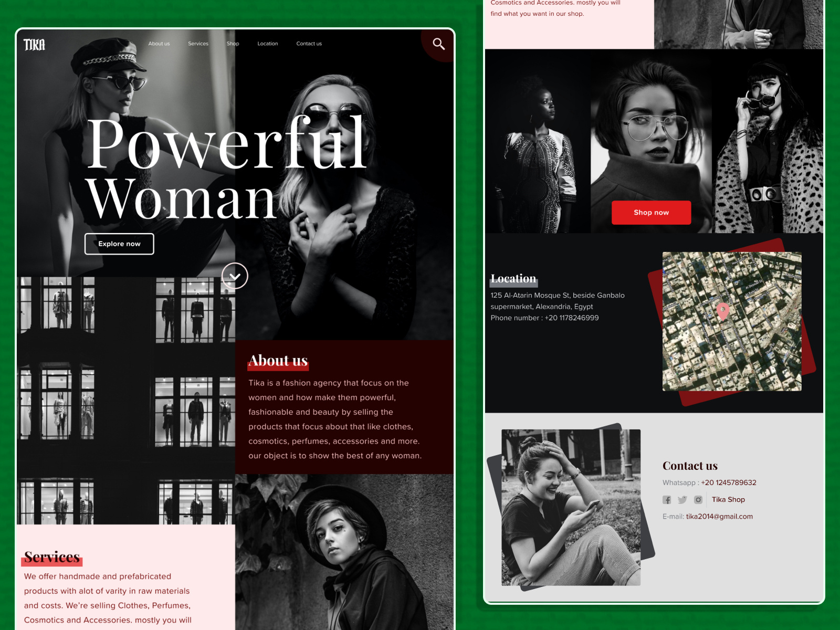The height and width of the screenshot is (630, 840).
Task: Select Shop in the navigation bar
Action: pyautogui.click(x=233, y=44)
